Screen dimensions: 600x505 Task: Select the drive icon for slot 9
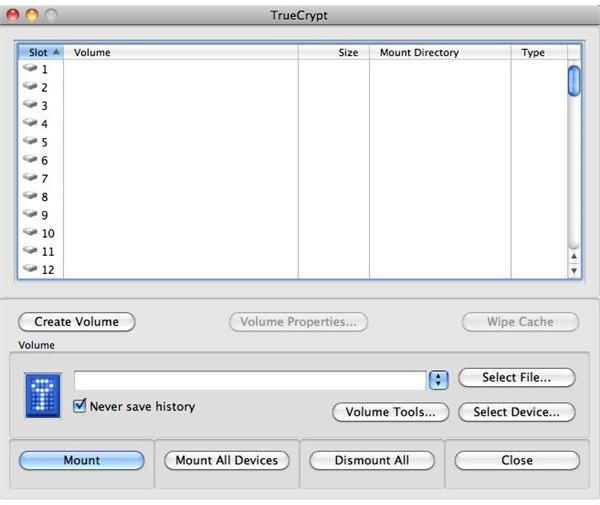(x=30, y=213)
